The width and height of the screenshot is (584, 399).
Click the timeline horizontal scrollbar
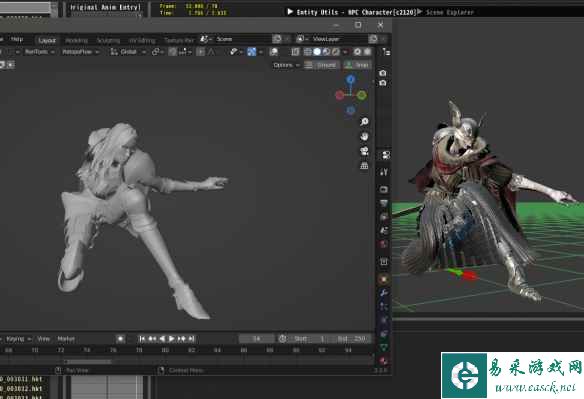point(88,361)
